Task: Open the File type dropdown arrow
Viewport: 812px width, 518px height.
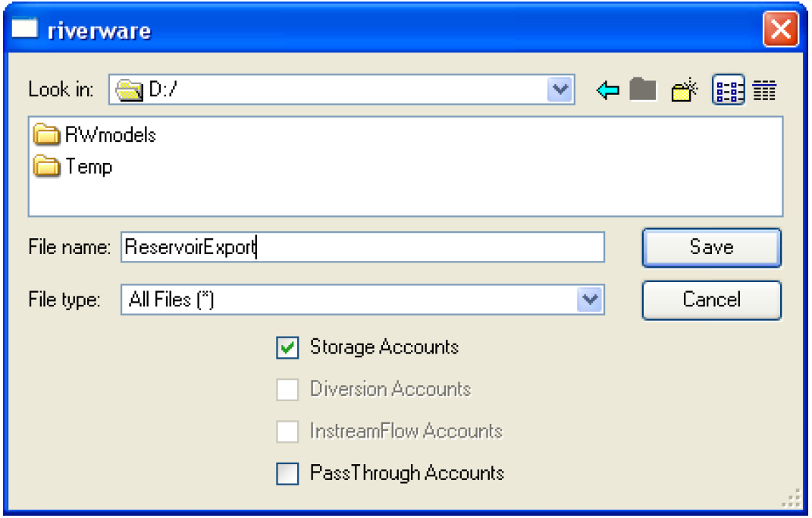Action: pos(589,300)
